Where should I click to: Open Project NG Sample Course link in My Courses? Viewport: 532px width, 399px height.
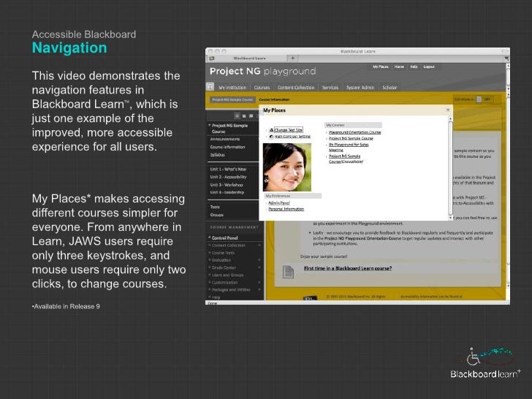tap(351, 138)
